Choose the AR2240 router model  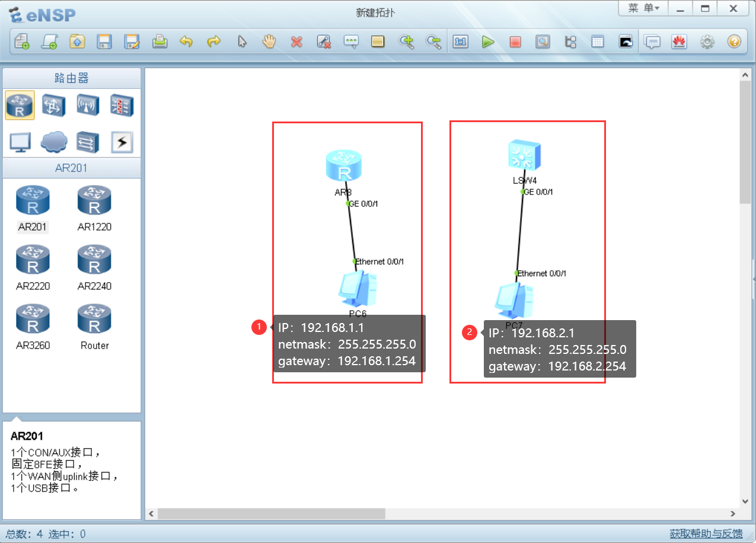pos(94,267)
